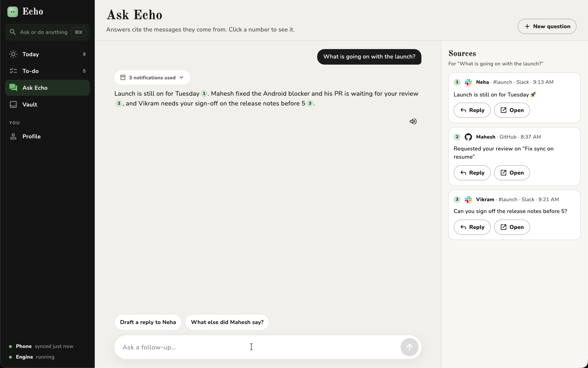Screen dimensions: 588x368
Task: Open the Vault section
Action: [47, 104]
